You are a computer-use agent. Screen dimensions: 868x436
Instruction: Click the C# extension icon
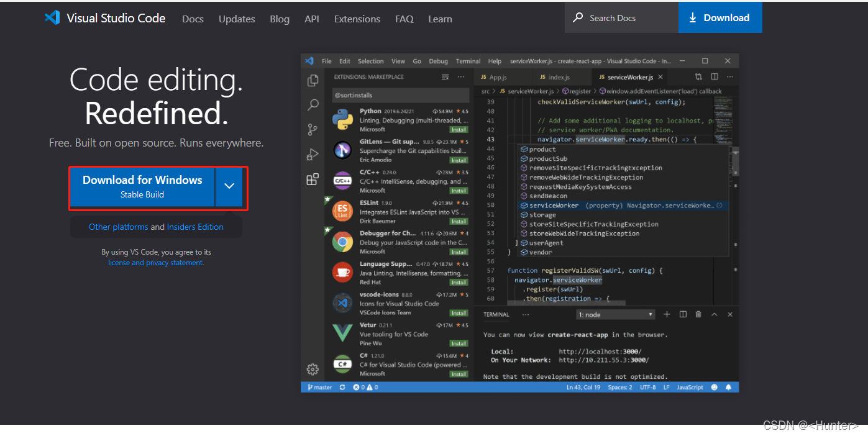[342, 364]
